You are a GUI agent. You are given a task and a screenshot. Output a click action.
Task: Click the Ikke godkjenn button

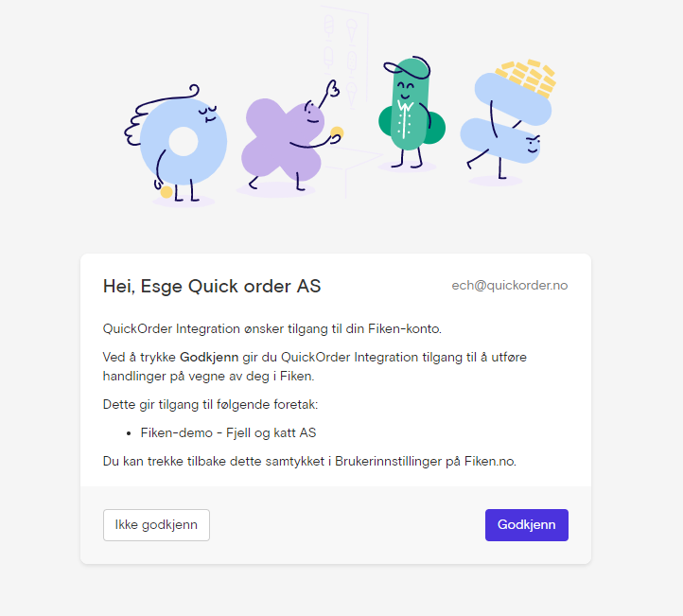[156, 525]
